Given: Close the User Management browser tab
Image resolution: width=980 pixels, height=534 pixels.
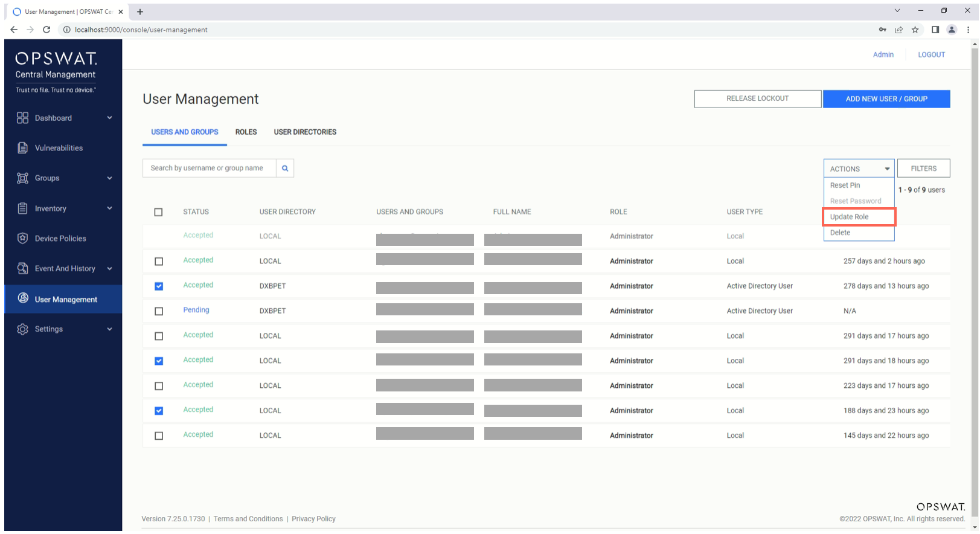Looking at the screenshot, I should pos(121,11).
